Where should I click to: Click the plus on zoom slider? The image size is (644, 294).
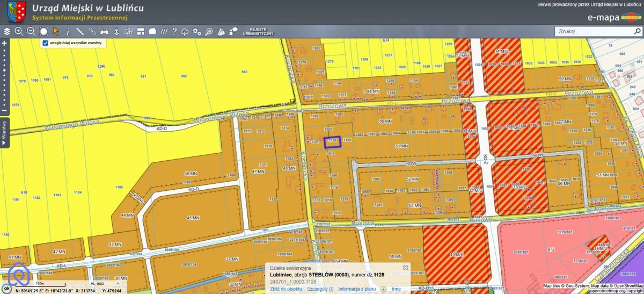coord(4,43)
